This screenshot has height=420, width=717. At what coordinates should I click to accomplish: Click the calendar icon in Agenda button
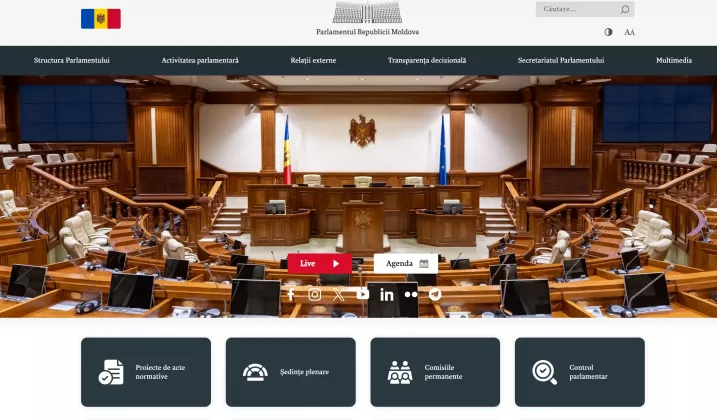(424, 264)
